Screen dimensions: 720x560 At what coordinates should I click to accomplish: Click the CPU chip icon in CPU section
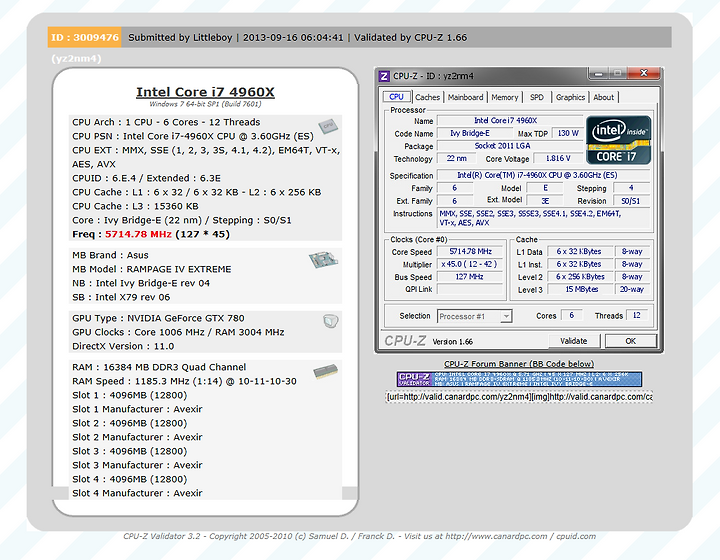pyautogui.click(x=328, y=126)
